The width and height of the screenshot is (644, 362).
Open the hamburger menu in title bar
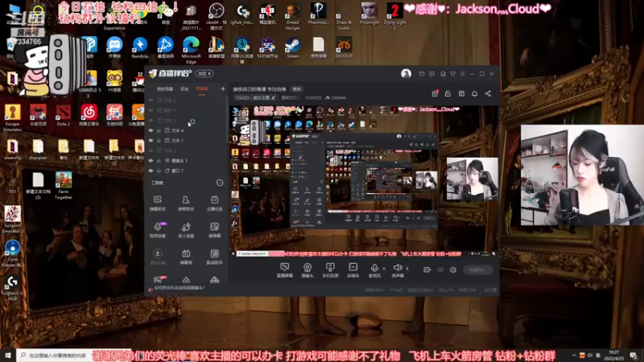click(462, 74)
